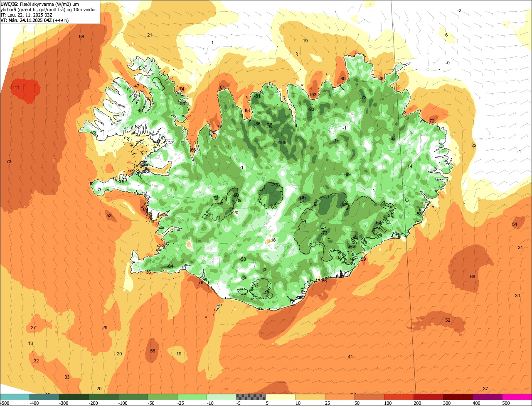Click the light teal -500 to -400 legend swatch

pyautogui.click(x=15, y=397)
